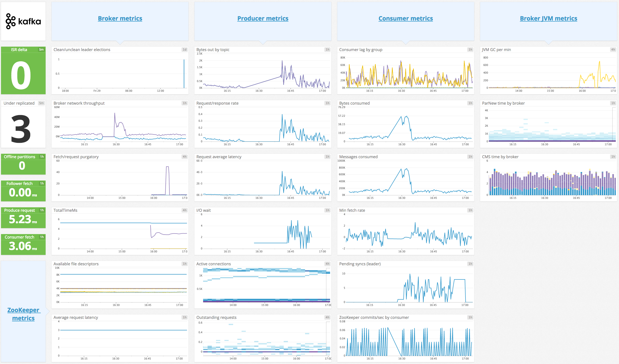
Task: Select the Offline partitions tile
Action: point(23,164)
